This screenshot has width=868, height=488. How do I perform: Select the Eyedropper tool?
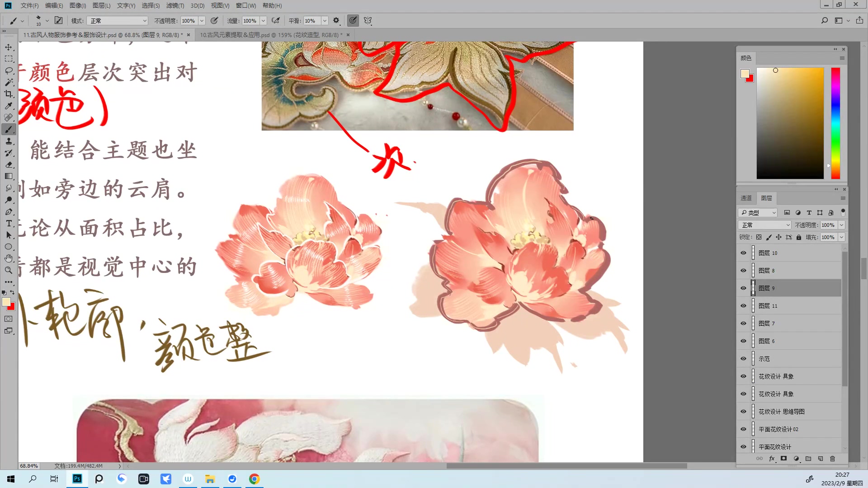[9, 106]
